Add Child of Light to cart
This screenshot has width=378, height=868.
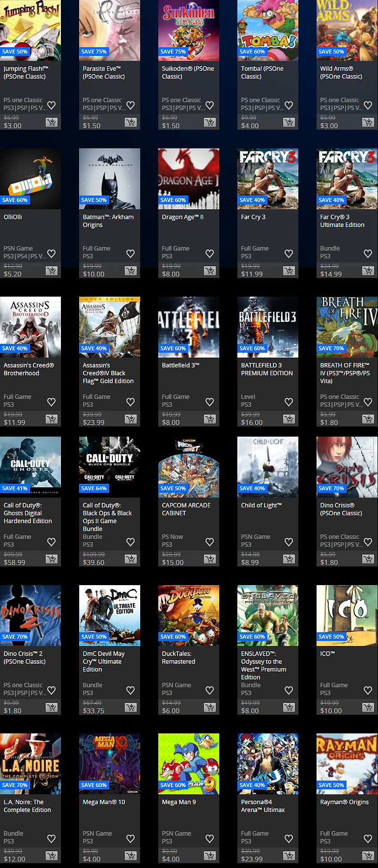point(289,559)
